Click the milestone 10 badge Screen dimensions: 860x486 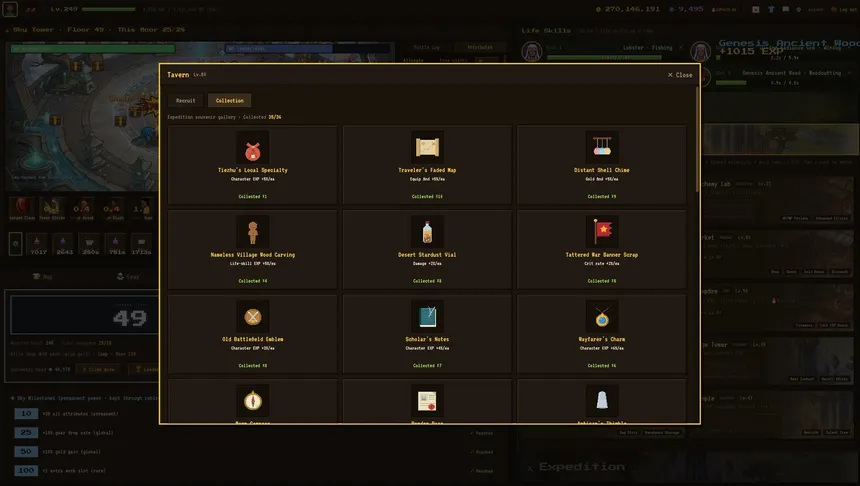point(26,414)
